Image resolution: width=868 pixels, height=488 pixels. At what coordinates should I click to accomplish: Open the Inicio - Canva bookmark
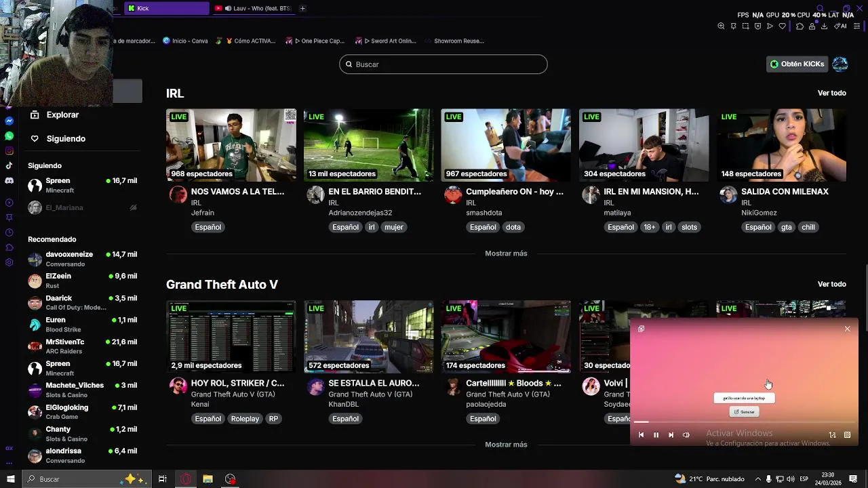(185, 41)
